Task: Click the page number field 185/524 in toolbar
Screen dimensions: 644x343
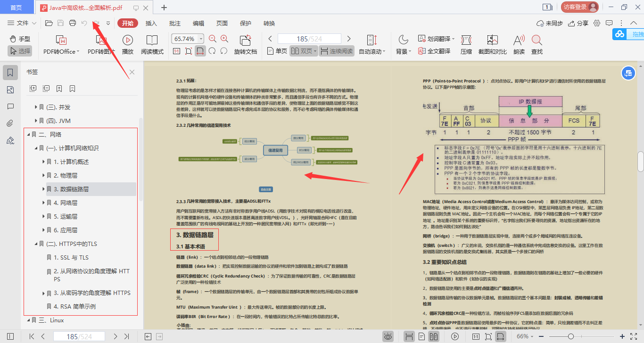Action: [309, 39]
